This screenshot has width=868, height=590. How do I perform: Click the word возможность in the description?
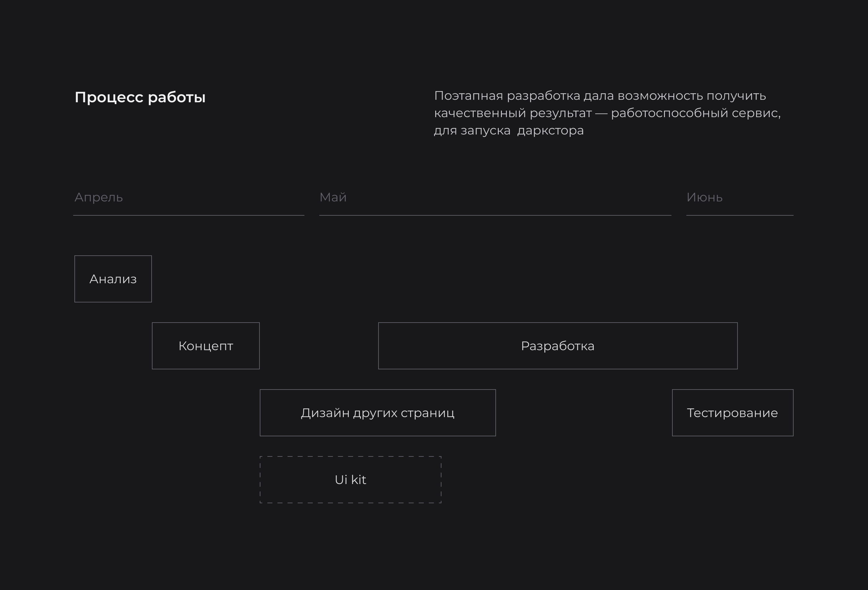[660, 96]
